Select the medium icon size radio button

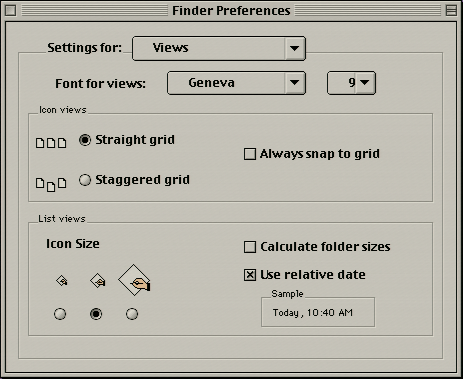(x=96, y=314)
